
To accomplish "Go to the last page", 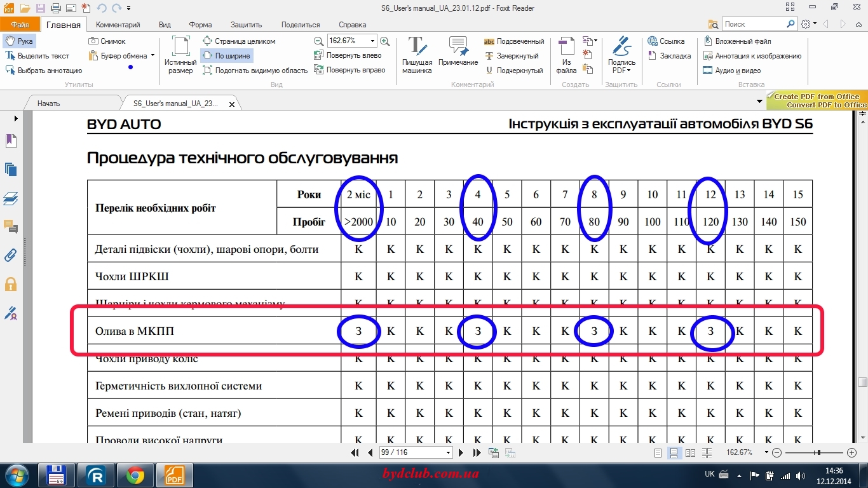I will [477, 453].
